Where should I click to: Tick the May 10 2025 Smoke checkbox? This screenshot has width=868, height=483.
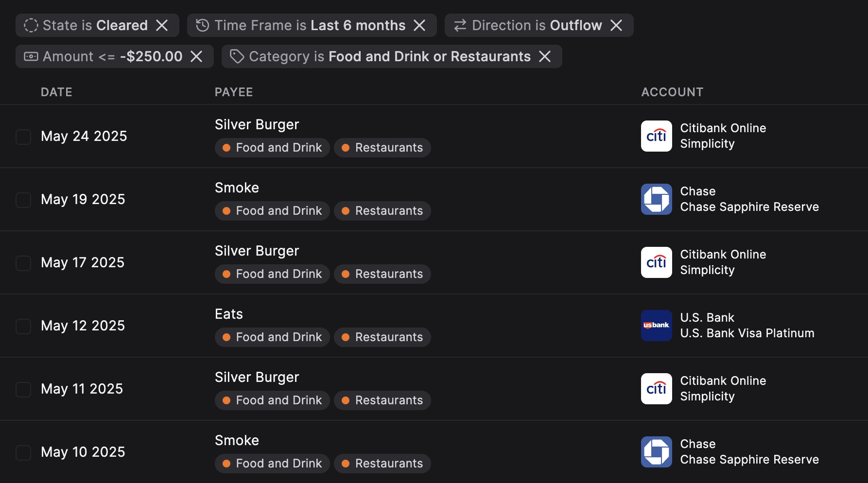coord(23,452)
